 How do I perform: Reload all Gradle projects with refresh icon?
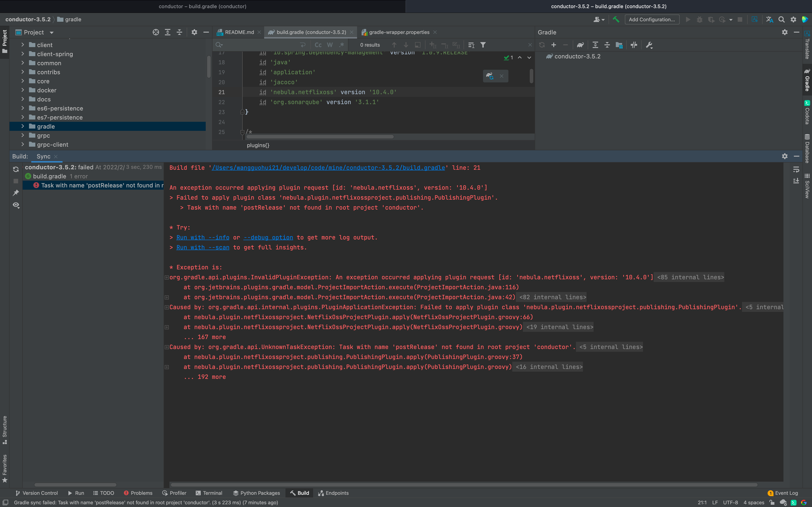[x=542, y=45]
